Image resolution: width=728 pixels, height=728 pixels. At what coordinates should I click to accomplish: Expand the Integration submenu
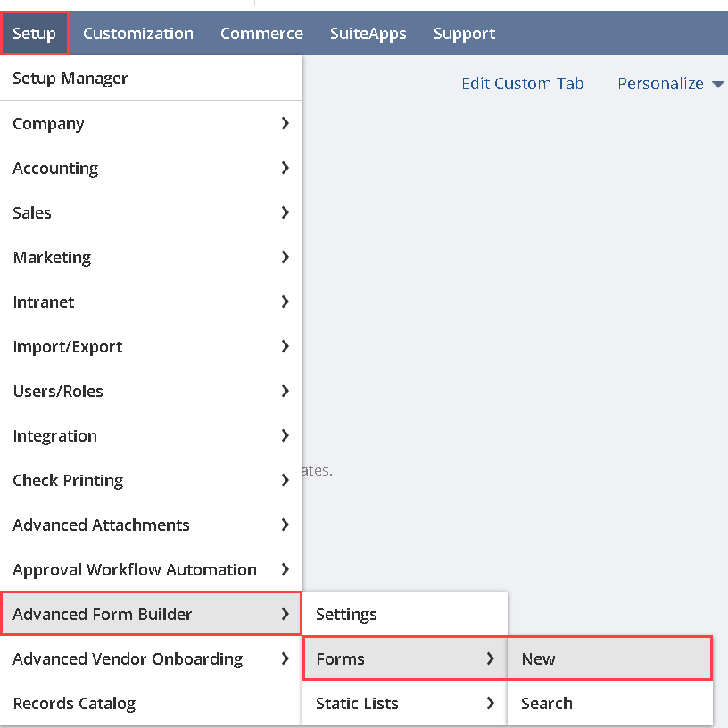55,436
